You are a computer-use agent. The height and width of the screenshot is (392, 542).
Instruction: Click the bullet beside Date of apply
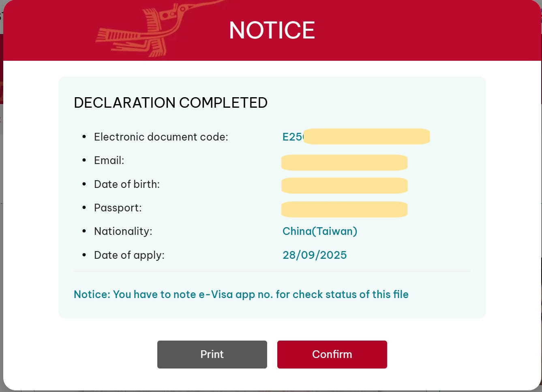[x=84, y=255]
